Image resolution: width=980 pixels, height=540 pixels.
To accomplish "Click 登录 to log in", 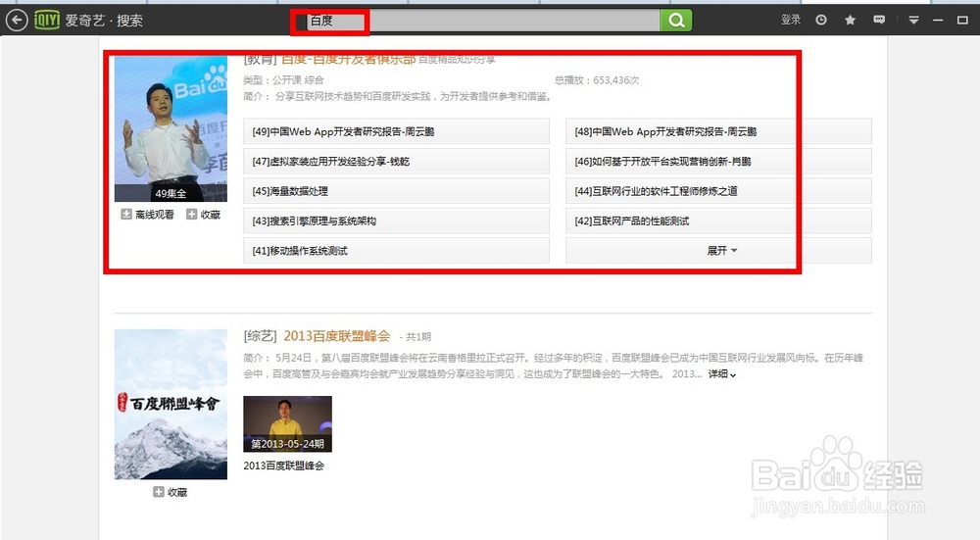I will [x=791, y=20].
